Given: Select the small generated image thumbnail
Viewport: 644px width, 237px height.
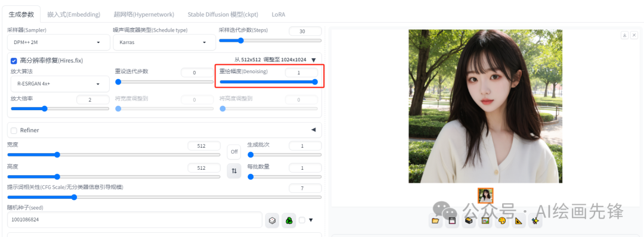Looking at the screenshot, I should [485, 195].
